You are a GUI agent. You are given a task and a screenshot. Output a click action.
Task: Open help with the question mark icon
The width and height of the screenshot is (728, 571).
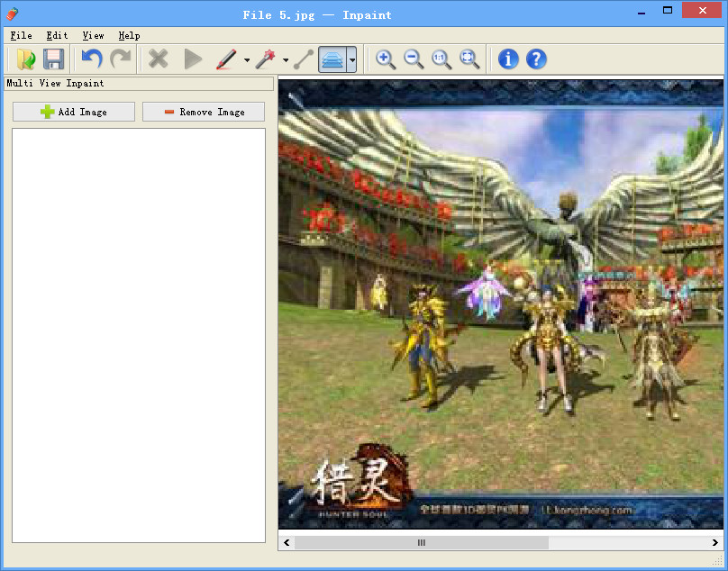point(536,59)
